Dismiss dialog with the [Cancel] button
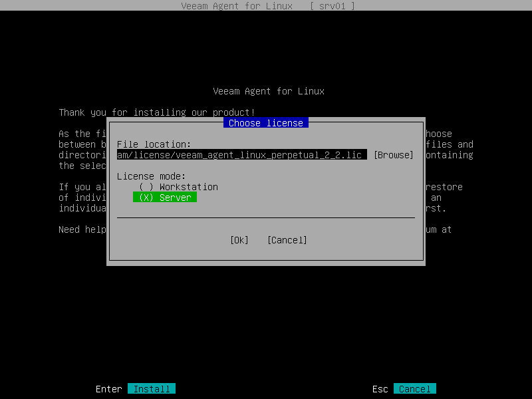Screen dimensions: 532x399 point(287,240)
